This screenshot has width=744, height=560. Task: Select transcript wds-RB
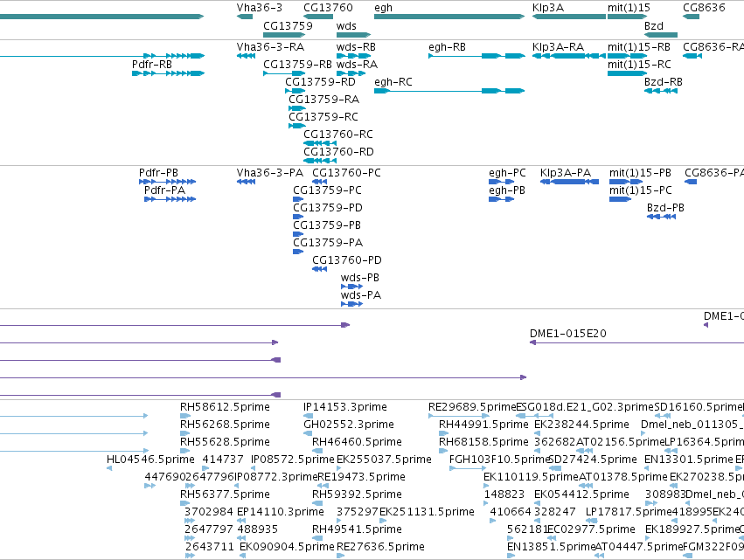tap(356, 46)
